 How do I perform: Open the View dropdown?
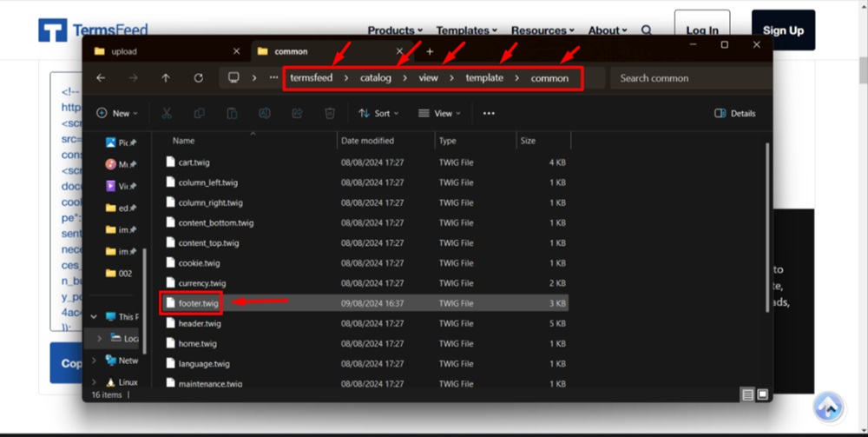click(439, 113)
